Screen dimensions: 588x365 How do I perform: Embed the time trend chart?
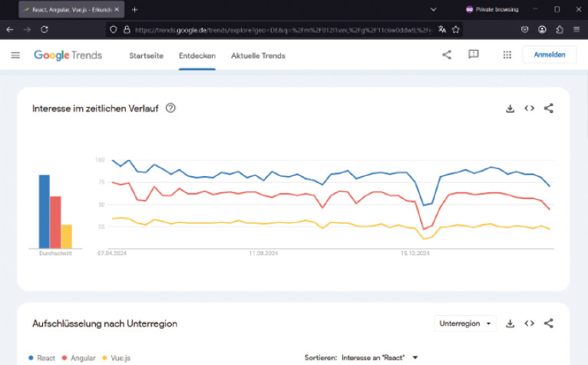pyautogui.click(x=529, y=108)
